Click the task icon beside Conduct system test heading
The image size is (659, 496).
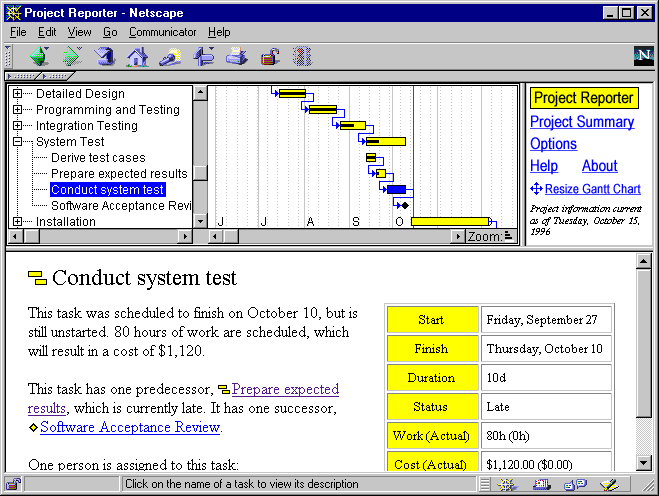[x=37, y=278]
